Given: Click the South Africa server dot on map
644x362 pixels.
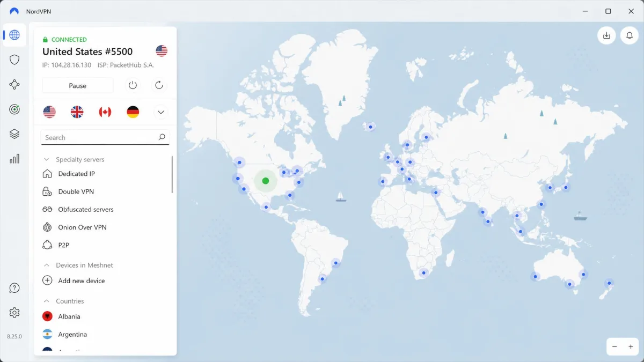Looking at the screenshot, I should [x=424, y=274].
